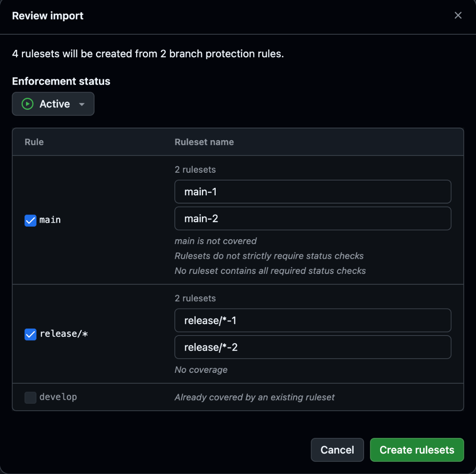Click the Review import title
The height and width of the screenshot is (474, 476).
click(48, 16)
